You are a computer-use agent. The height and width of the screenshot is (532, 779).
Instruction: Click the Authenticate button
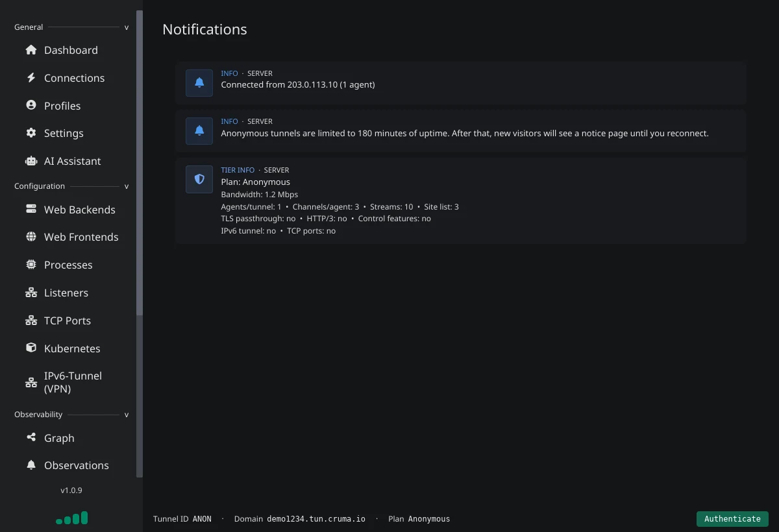click(x=732, y=518)
